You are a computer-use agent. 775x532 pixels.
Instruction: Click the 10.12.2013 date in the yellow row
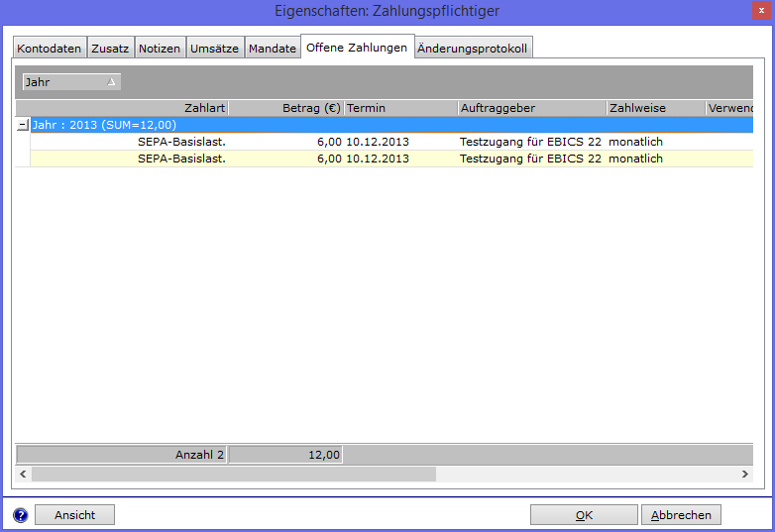(x=378, y=159)
